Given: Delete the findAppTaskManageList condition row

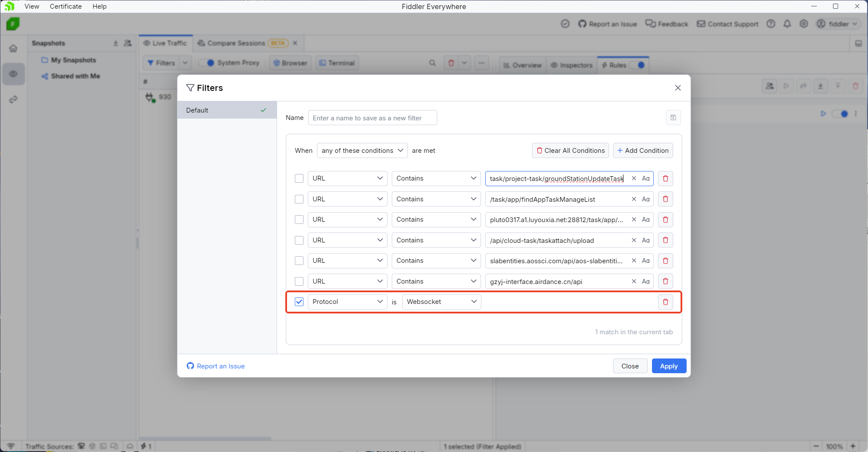Looking at the screenshot, I should point(665,199).
